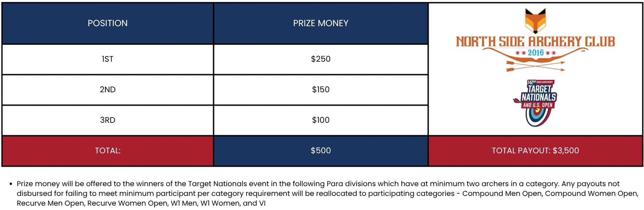This screenshot has width=644, height=210.
Task: Click the North Side Archery Club wordmark
Action: click(x=535, y=42)
